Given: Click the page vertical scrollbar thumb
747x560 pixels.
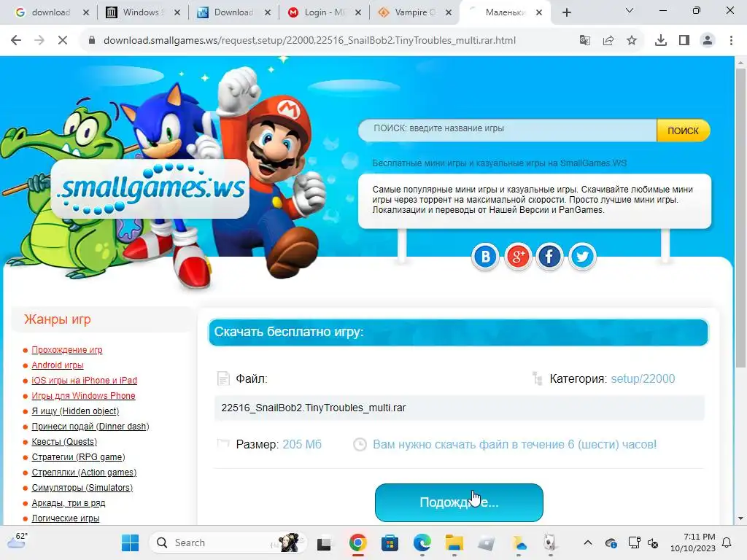Looking at the screenshot, I should (x=740, y=218).
